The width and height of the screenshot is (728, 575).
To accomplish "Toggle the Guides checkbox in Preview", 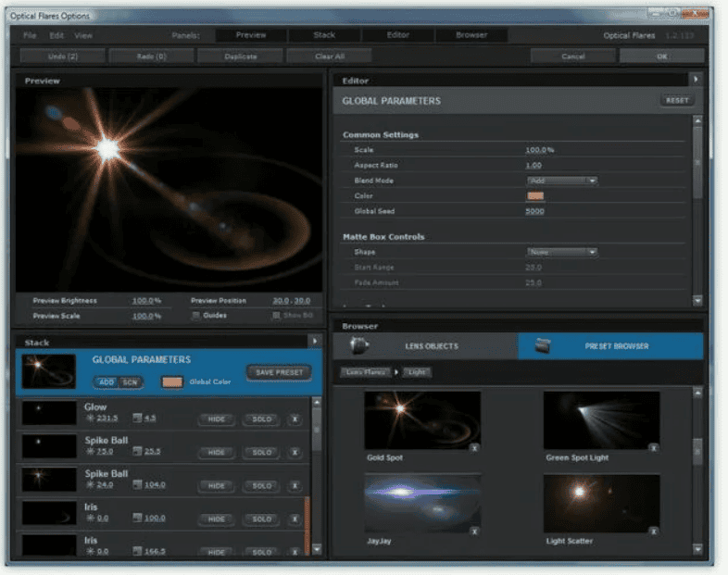I will 196,316.
